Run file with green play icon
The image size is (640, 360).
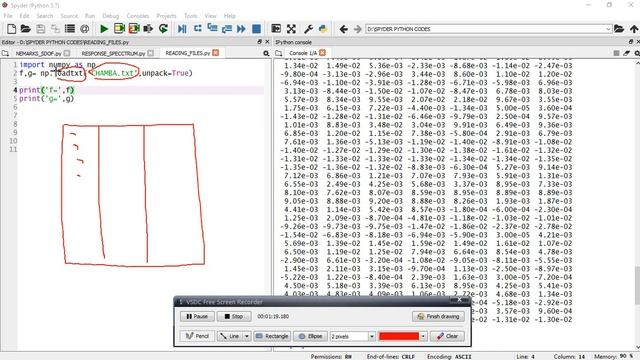pos(104,29)
